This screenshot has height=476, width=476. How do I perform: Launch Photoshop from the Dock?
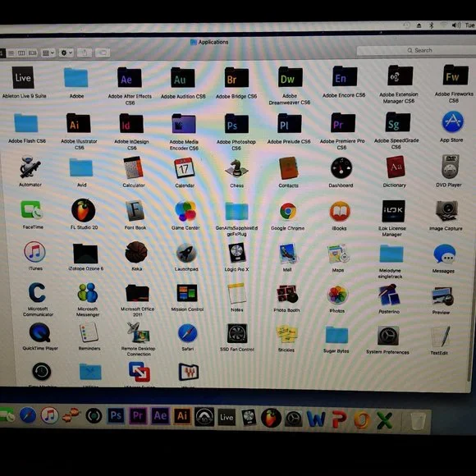coord(116,415)
